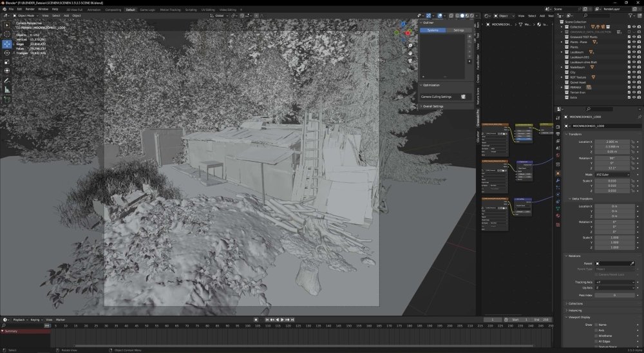Uncheck the Laubbaum collection exclude checkbox

click(629, 52)
